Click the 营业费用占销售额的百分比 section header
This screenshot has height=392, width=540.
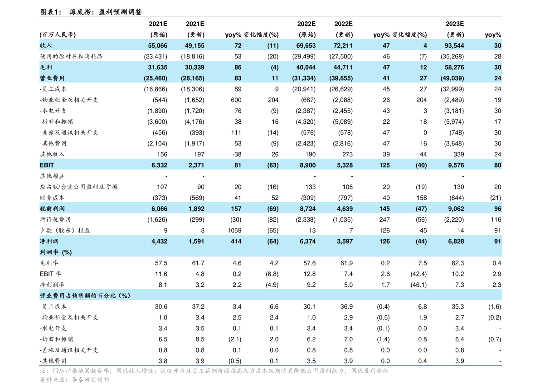click(x=85, y=295)
